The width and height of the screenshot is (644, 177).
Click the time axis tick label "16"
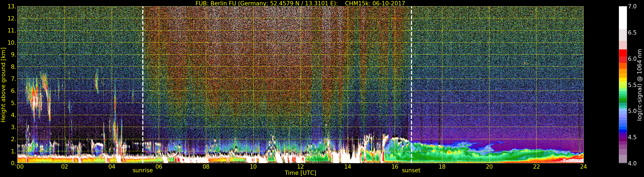[x=395, y=167]
